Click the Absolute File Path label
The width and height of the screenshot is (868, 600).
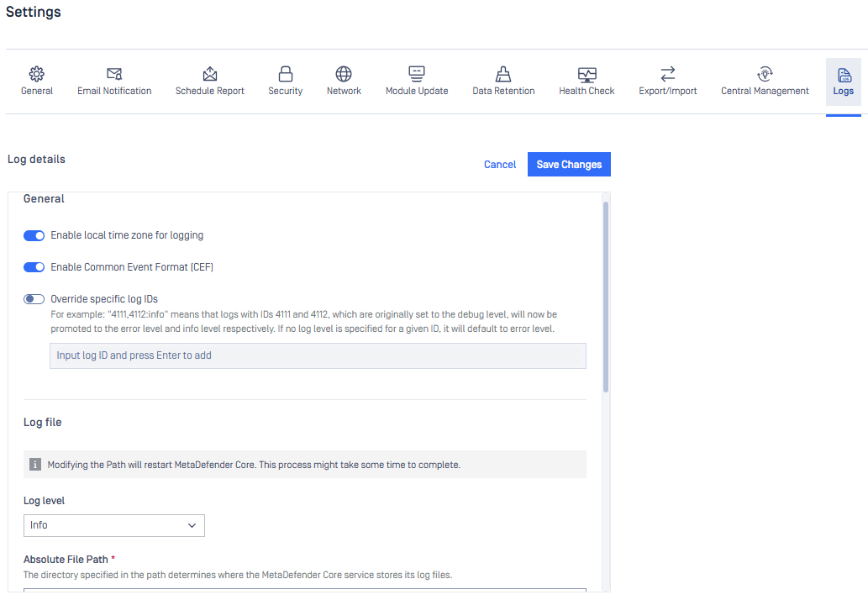pos(66,560)
